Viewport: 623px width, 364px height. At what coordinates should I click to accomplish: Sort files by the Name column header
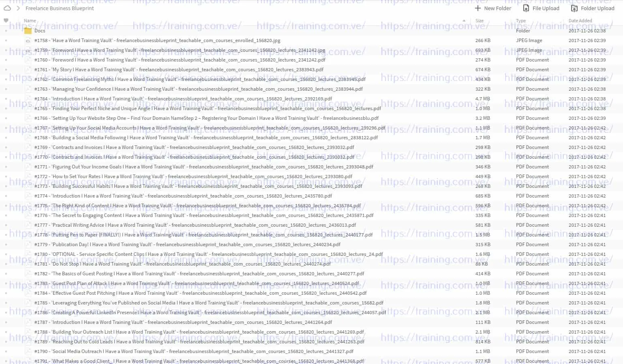30,21
